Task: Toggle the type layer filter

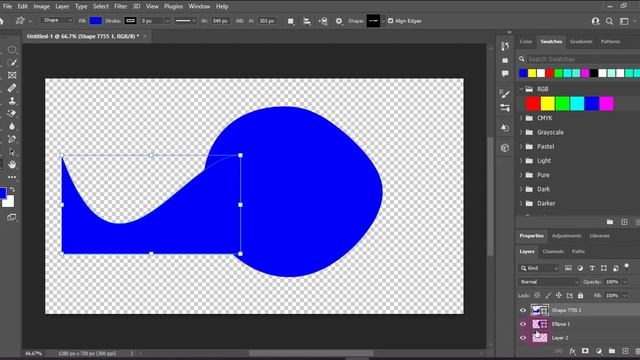Action: (592, 268)
